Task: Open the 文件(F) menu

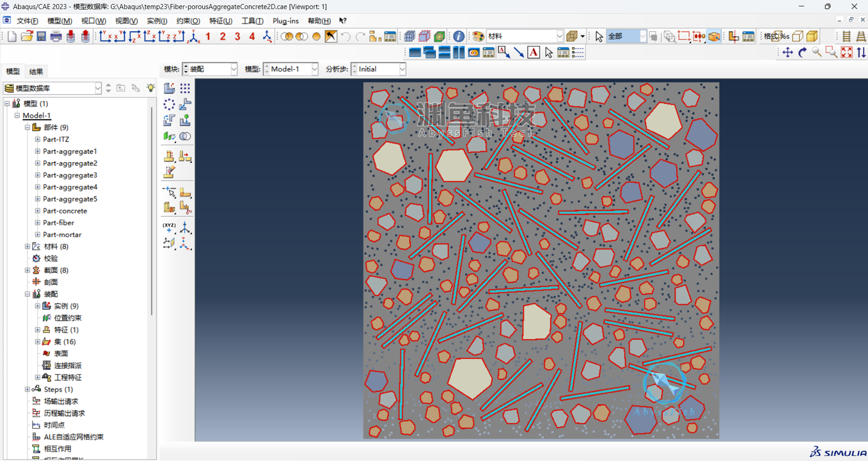Action: pyautogui.click(x=27, y=21)
